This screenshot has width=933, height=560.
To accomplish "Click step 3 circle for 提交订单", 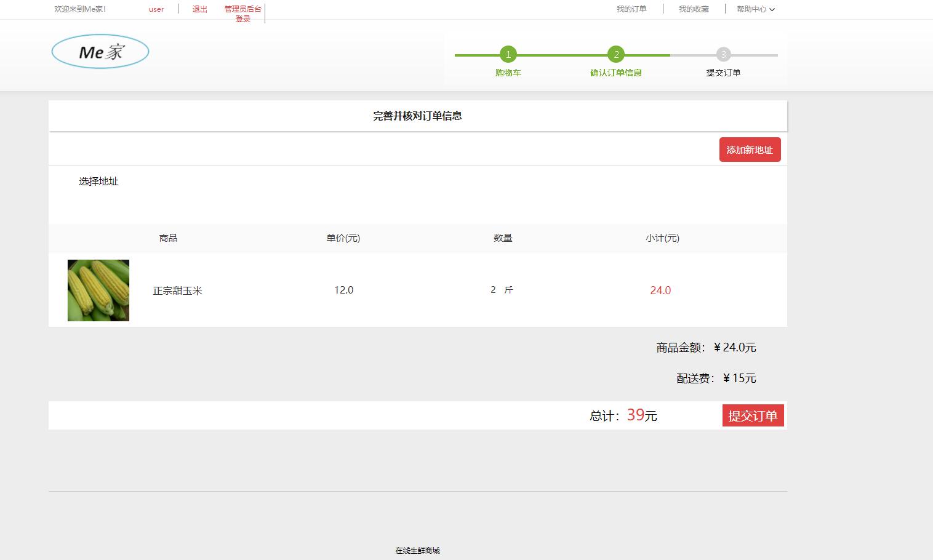I will pos(724,55).
